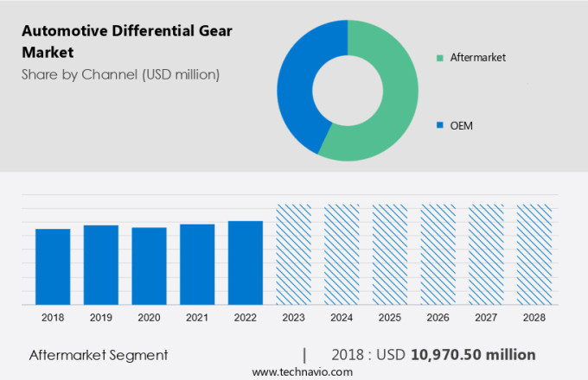
Task: Select the Aftermarket legend label
Action: (x=476, y=58)
